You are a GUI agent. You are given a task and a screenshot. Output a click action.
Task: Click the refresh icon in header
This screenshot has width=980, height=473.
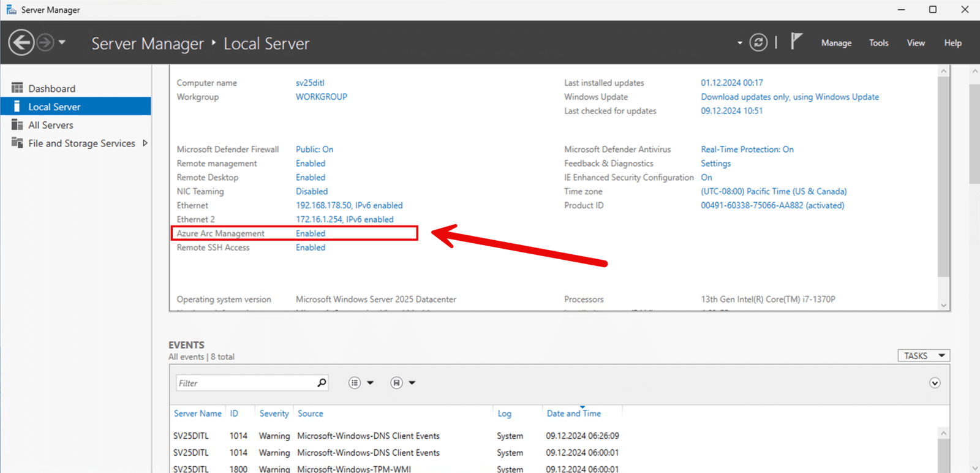pyautogui.click(x=758, y=42)
